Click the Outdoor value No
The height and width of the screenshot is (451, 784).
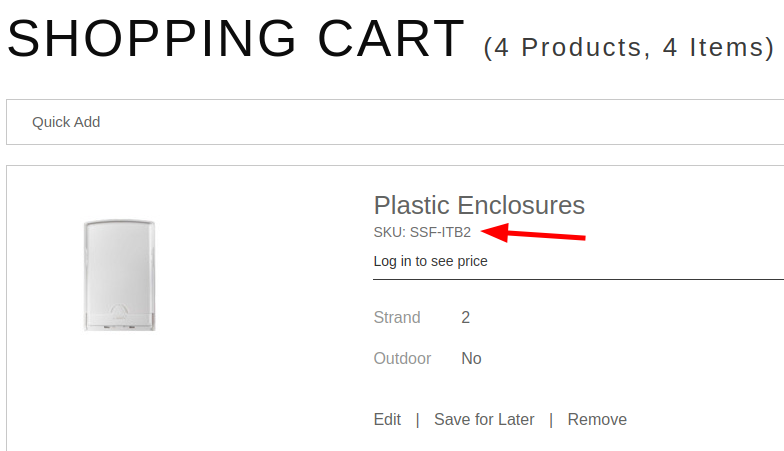[x=471, y=358]
